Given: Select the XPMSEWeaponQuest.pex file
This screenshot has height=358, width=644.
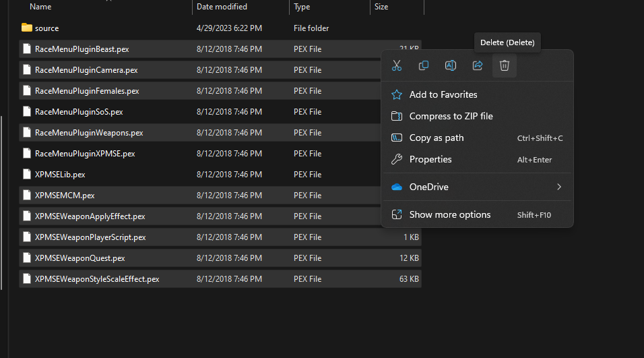Looking at the screenshot, I should click(220, 258).
